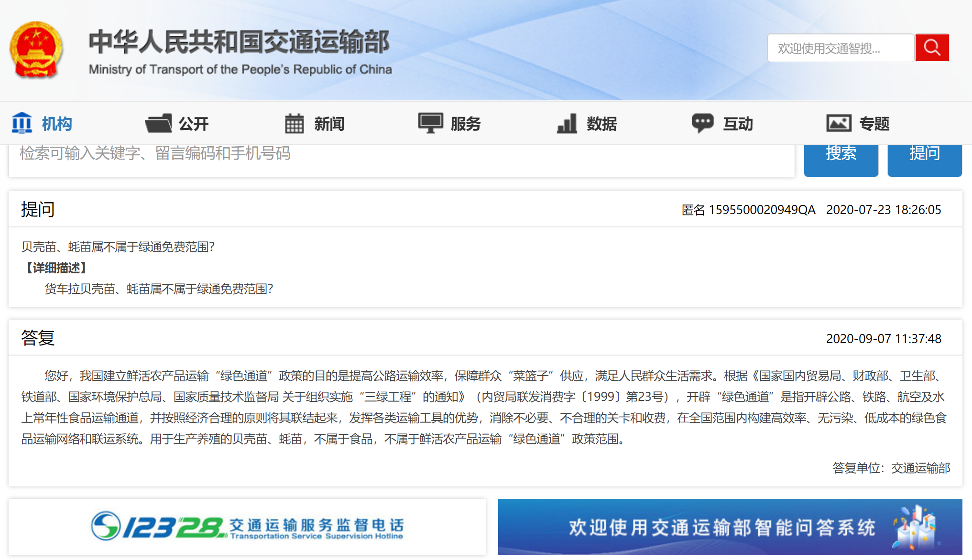This screenshot has width=972, height=560.
Task: Click the red magnifier search icon
Action: (x=931, y=48)
